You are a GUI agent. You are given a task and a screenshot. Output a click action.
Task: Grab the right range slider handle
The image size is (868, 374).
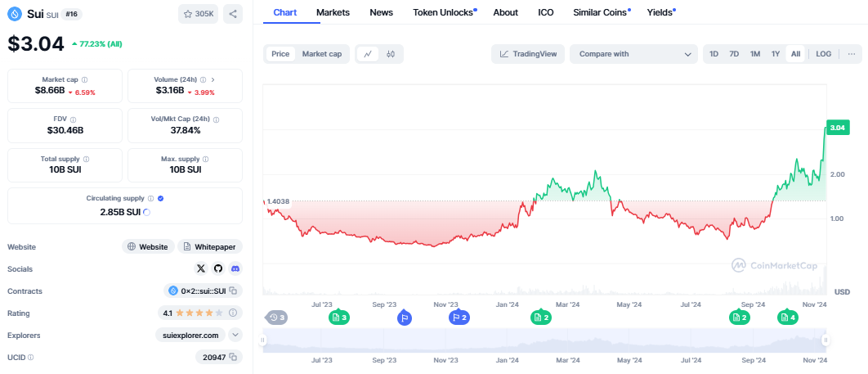pyautogui.click(x=825, y=340)
